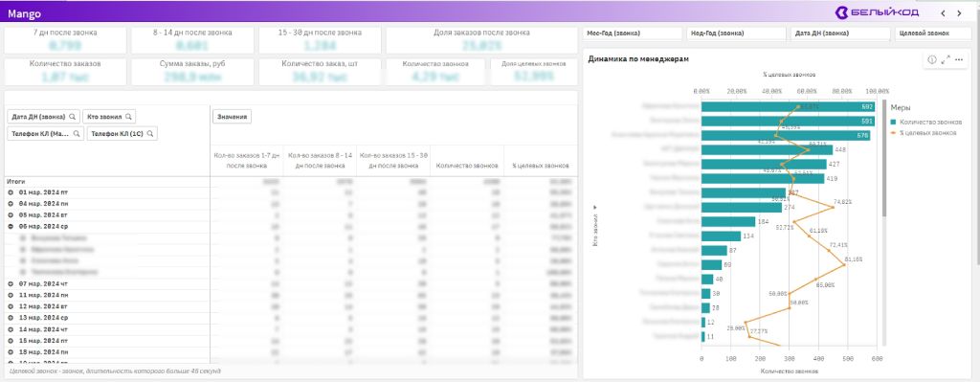This screenshot has height=382, width=980.
Task: Click search icon in Телефон КЛ (1С) pill
Action: tap(150, 134)
